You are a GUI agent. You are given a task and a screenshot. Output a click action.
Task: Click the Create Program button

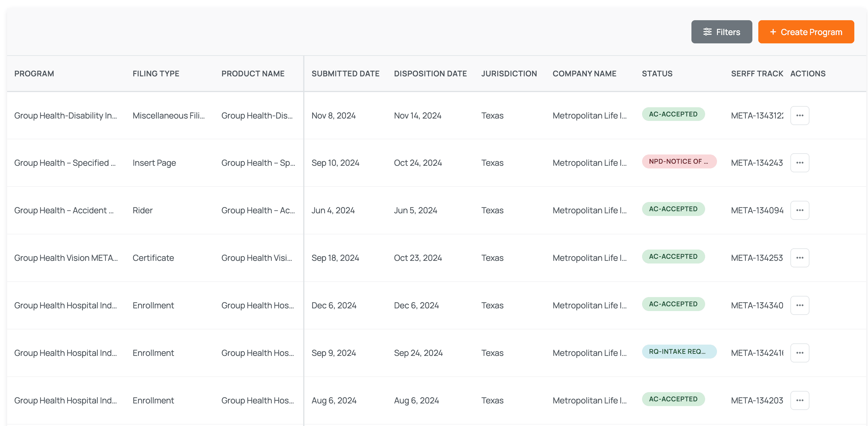coord(806,32)
